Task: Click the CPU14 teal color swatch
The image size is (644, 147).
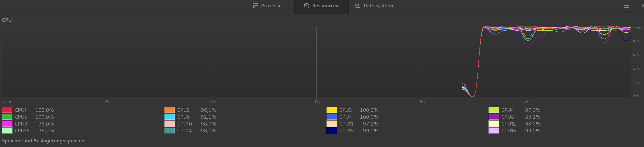Action: [170, 131]
